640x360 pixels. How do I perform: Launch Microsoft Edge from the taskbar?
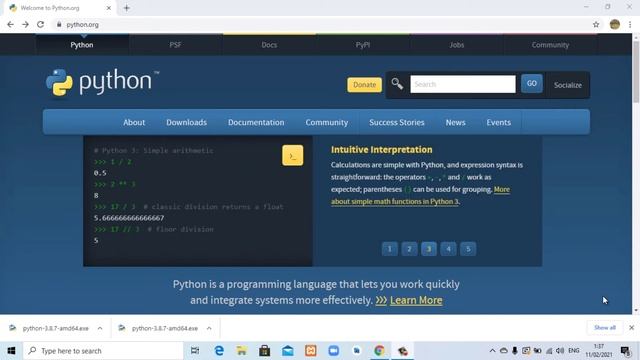point(219,351)
